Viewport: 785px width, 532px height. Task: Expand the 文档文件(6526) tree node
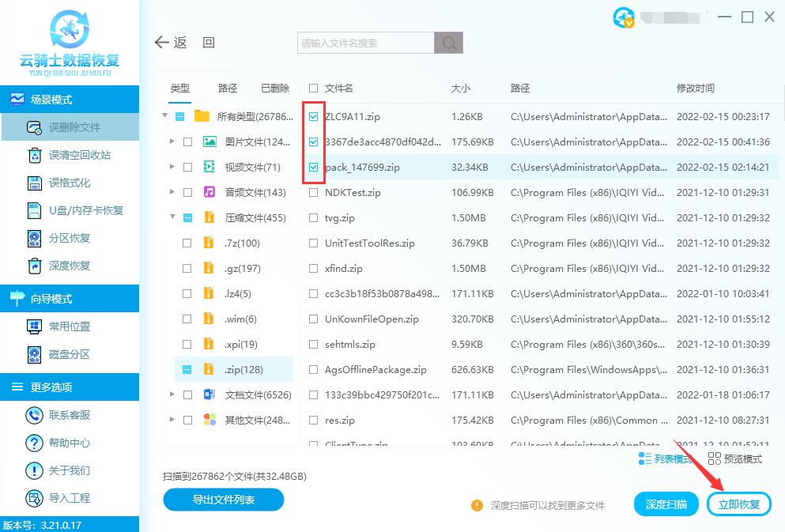[x=172, y=394]
